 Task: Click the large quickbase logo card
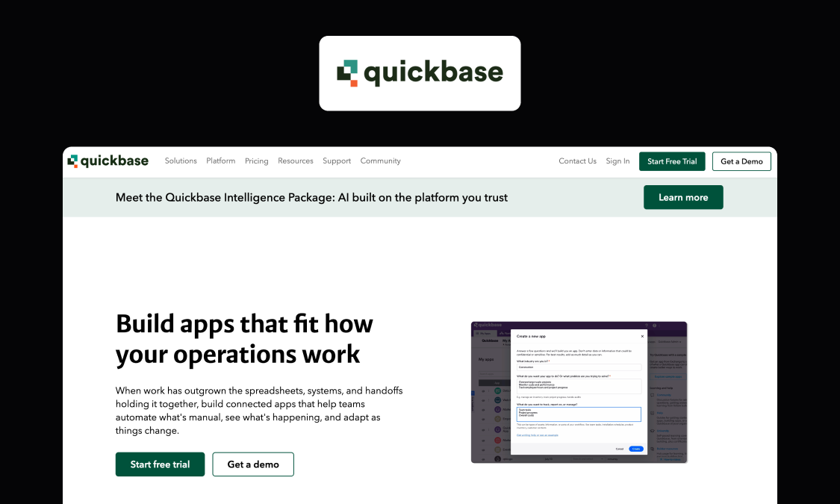click(x=420, y=73)
